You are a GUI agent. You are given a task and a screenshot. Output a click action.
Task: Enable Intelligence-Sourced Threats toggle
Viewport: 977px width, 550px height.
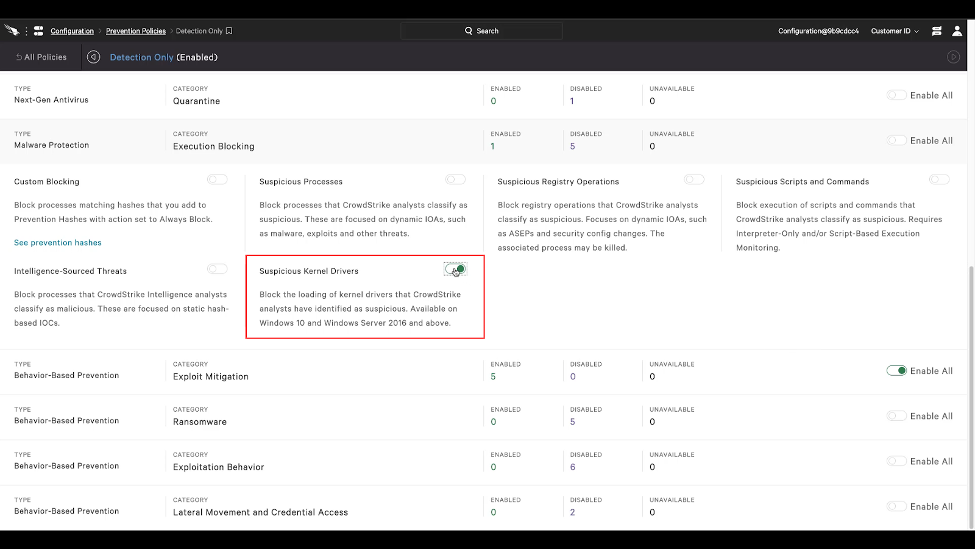(x=216, y=269)
